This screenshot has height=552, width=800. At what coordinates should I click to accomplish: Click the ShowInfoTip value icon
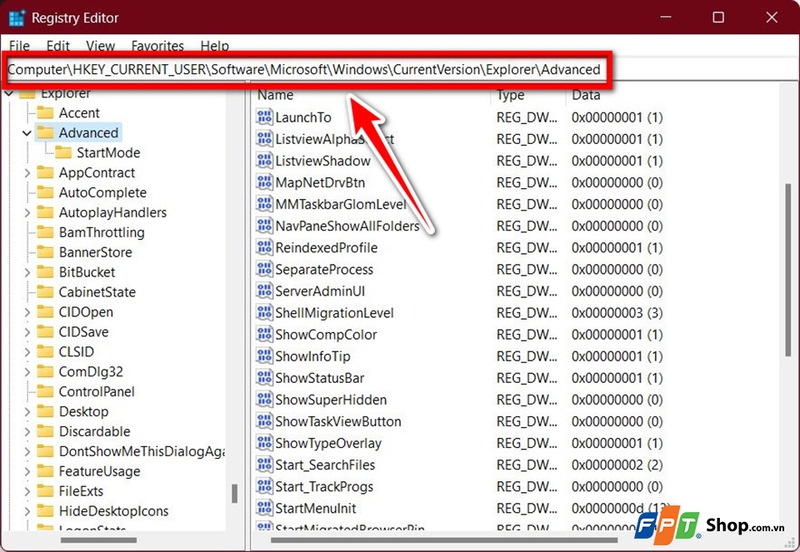click(x=264, y=356)
